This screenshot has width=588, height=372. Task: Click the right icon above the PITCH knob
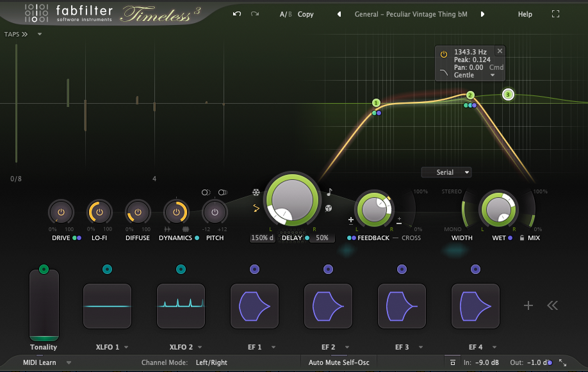(223, 192)
